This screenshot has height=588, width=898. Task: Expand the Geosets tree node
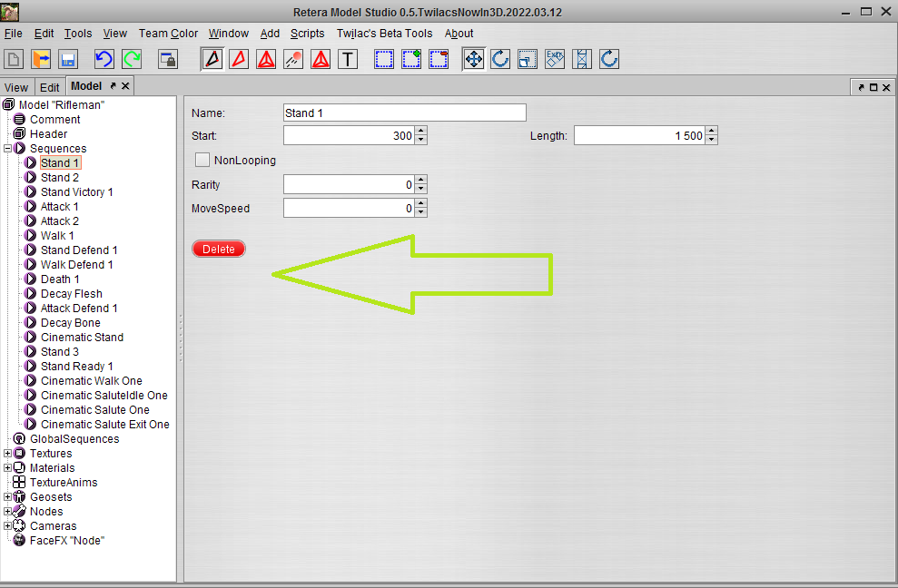(7, 497)
